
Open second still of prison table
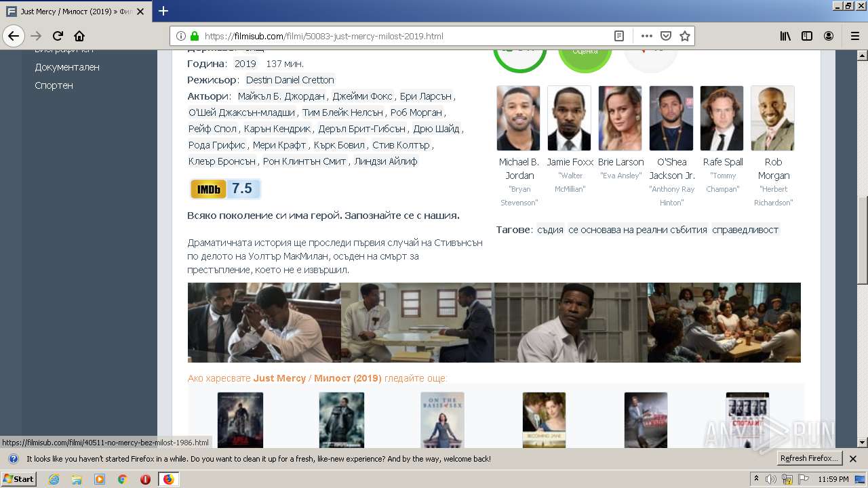click(418, 323)
